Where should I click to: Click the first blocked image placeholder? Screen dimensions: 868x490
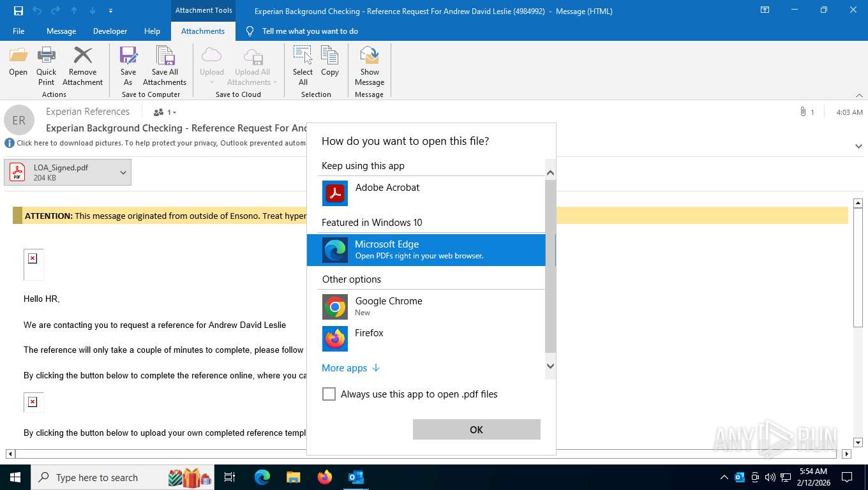point(33,264)
